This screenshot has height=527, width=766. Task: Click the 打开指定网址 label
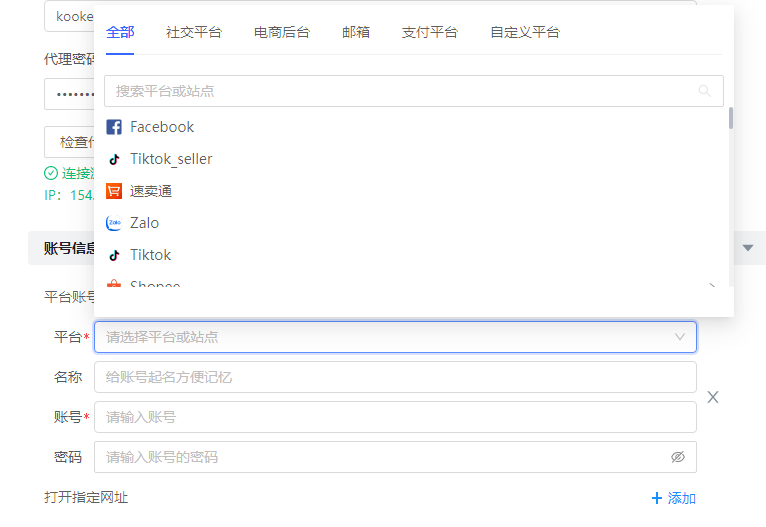click(86, 498)
